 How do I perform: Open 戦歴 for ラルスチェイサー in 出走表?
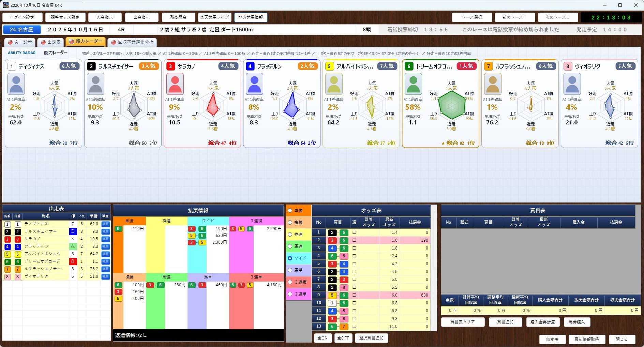point(105,231)
